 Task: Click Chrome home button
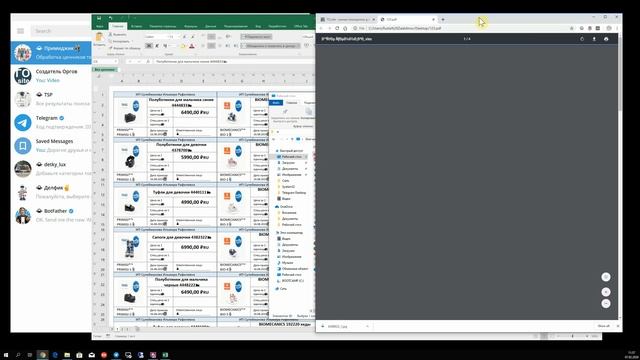pyautogui.click(x=345, y=28)
